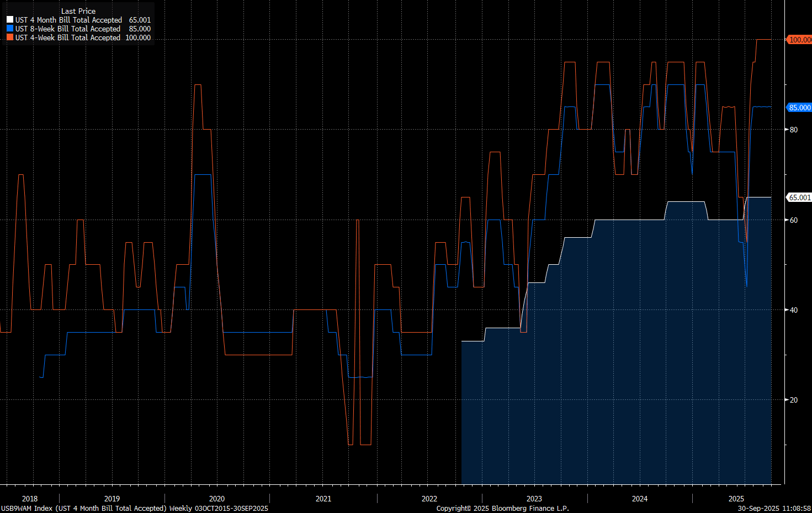Click the blue UST 8-Week Bill legend swatch

coord(10,29)
